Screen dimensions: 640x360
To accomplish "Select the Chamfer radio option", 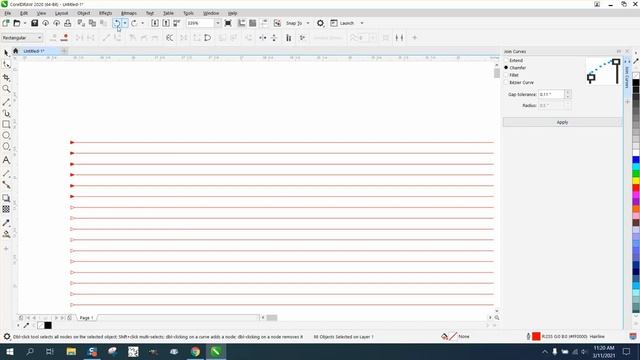I will point(506,68).
